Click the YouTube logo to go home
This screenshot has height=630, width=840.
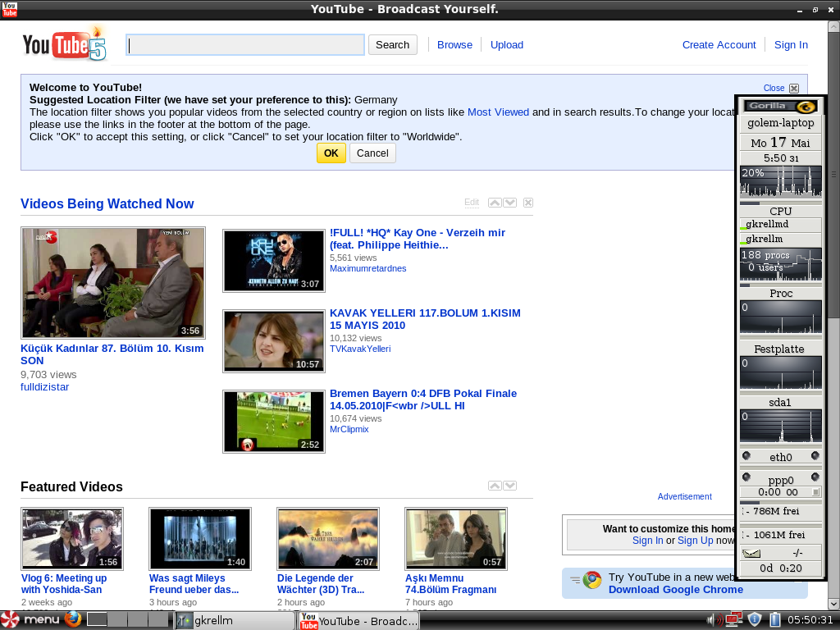62,45
